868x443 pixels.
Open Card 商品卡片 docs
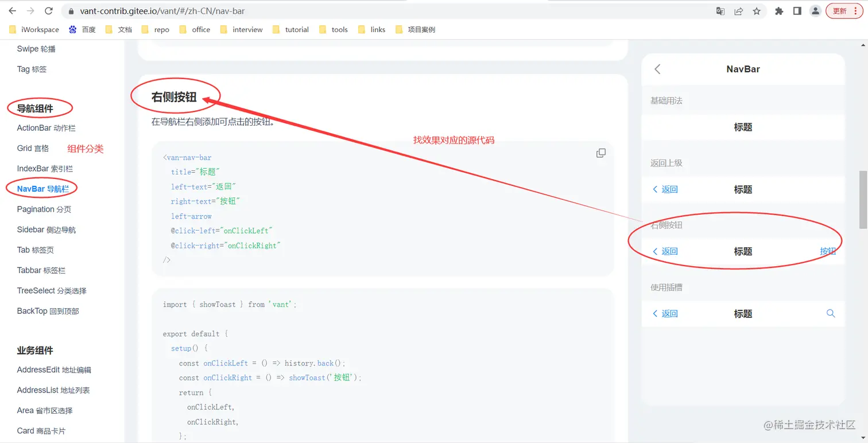[41, 430]
